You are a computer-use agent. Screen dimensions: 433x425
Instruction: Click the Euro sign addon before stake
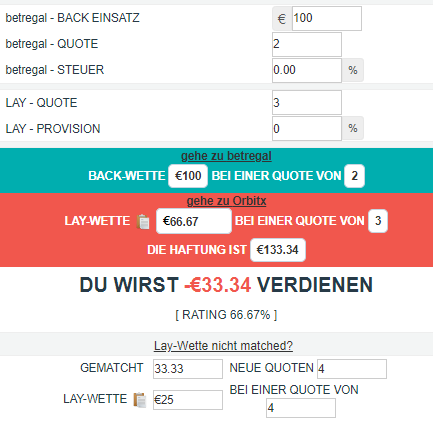282,18
